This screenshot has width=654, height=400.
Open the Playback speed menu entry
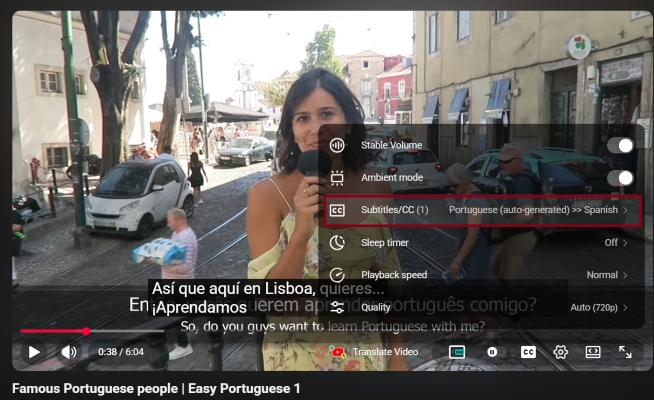click(x=482, y=275)
